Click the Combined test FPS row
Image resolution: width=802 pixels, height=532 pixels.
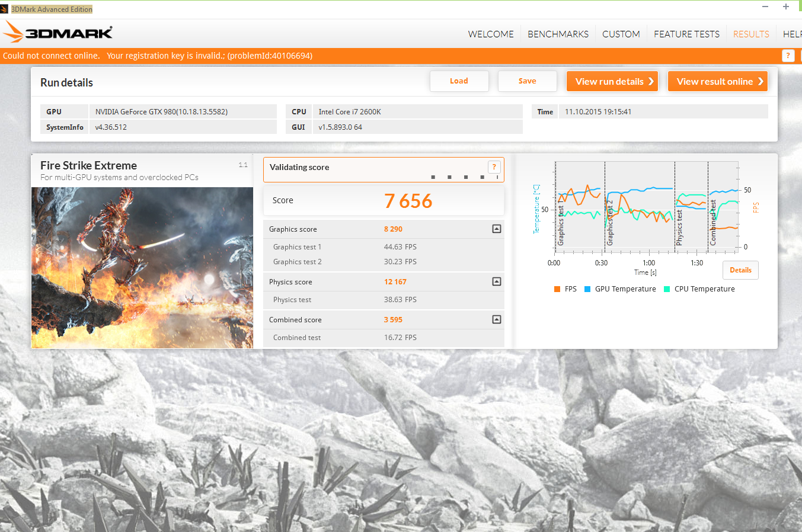384,338
